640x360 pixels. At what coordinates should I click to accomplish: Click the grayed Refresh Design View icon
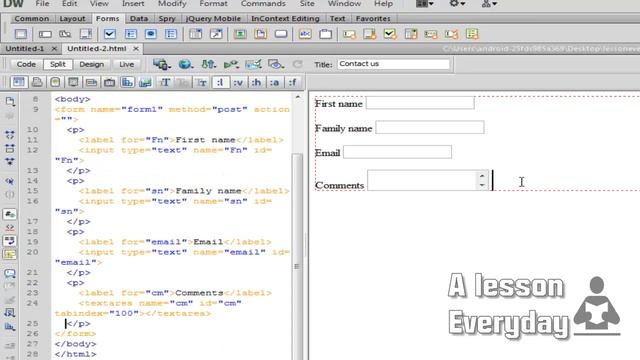click(x=298, y=64)
